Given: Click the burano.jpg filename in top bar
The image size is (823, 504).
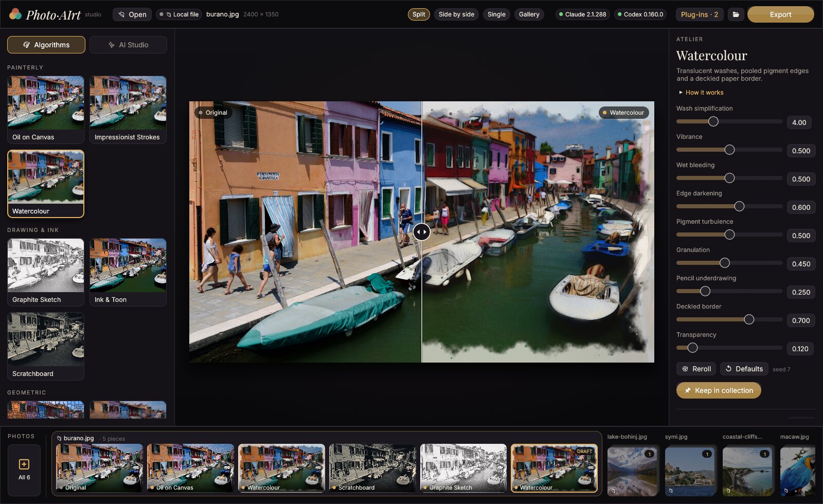Looking at the screenshot, I should (x=223, y=14).
